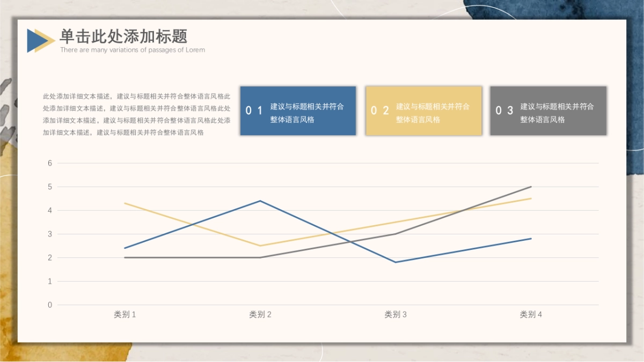Select the 类别 4 axis label
This screenshot has height=362, width=644.
531,314
